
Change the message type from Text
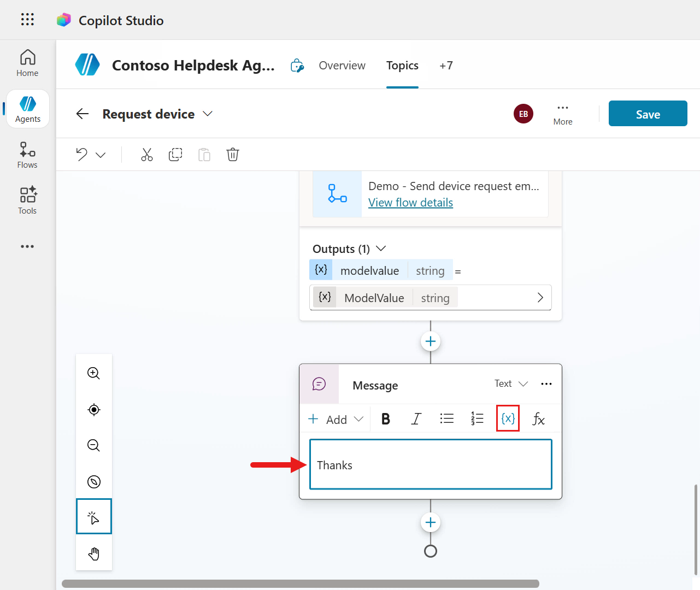click(x=511, y=383)
